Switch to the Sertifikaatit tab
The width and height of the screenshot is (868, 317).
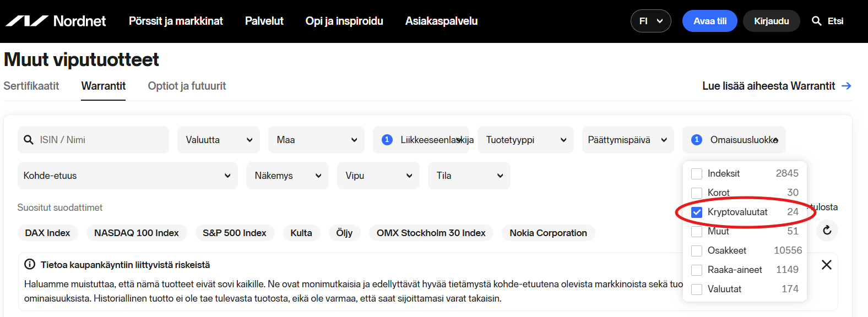tap(31, 86)
